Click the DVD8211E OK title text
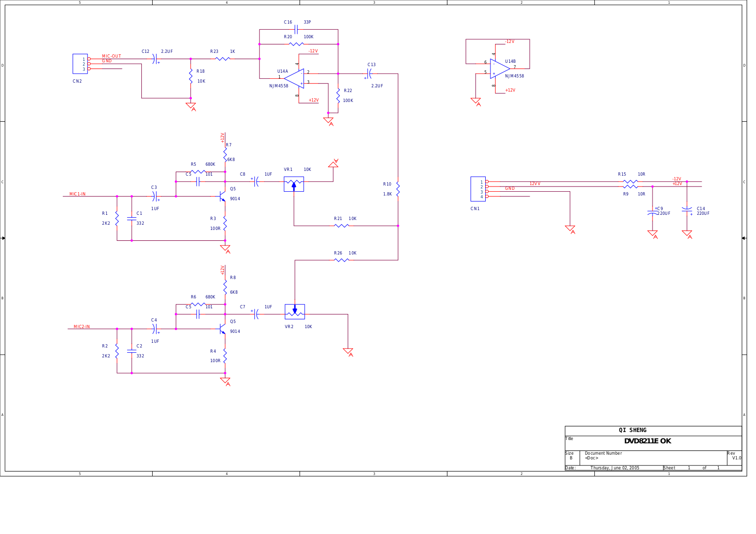The height and width of the screenshot is (534, 756). pos(648,441)
